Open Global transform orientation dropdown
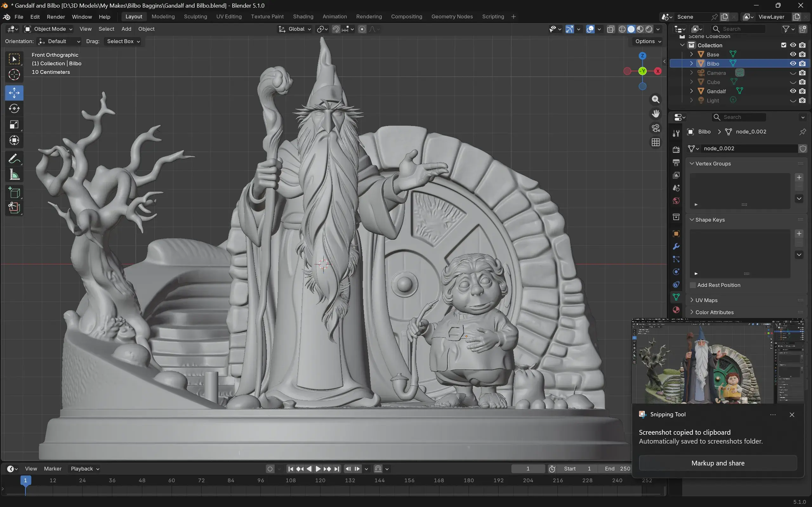The width and height of the screenshot is (812, 507). coord(295,29)
